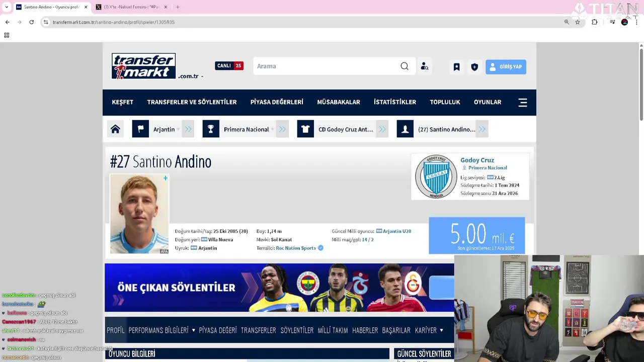Open the OYUNLAR menu

pos(488,102)
